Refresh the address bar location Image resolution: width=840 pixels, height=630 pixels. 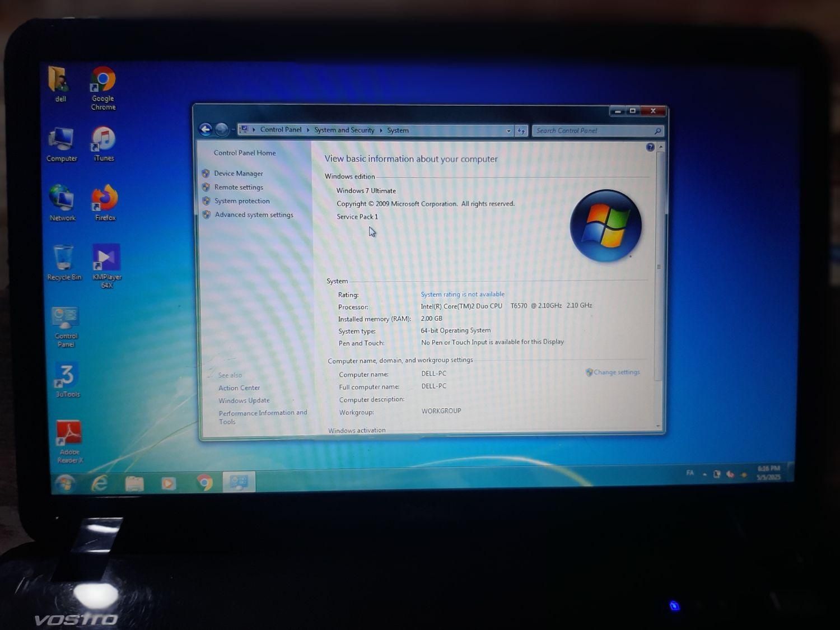click(x=521, y=131)
